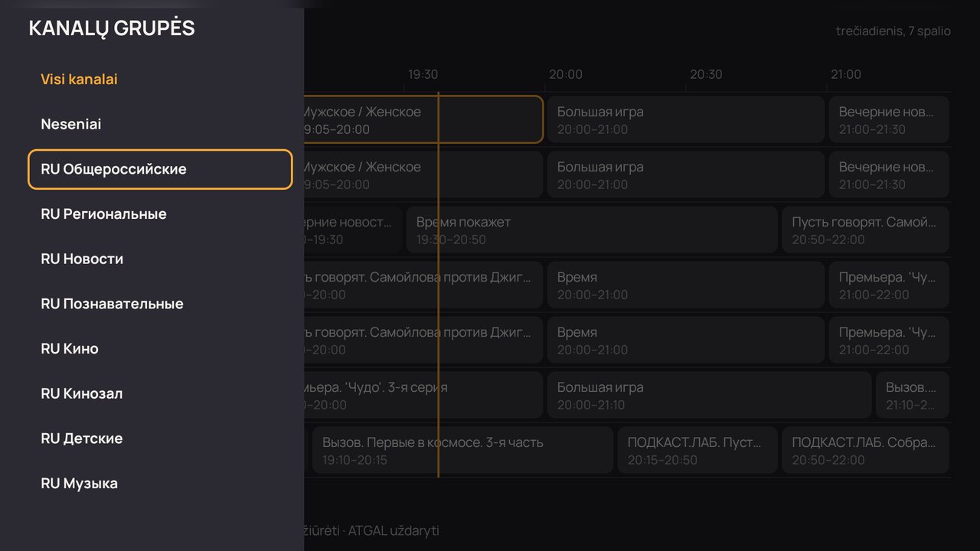Click the date trečiadienis, 7 spalio

pos(893,31)
